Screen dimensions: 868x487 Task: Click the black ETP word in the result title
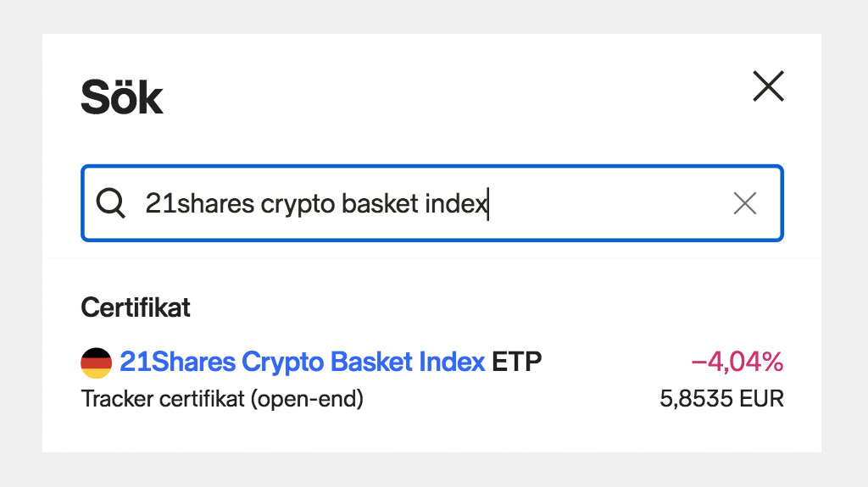pos(516,362)
